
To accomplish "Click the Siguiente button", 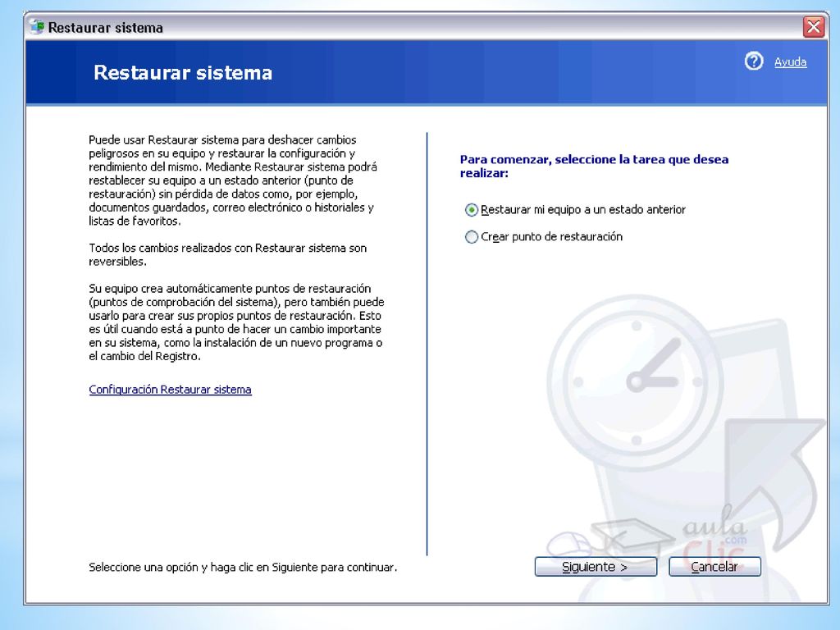I will pos(596,567).
